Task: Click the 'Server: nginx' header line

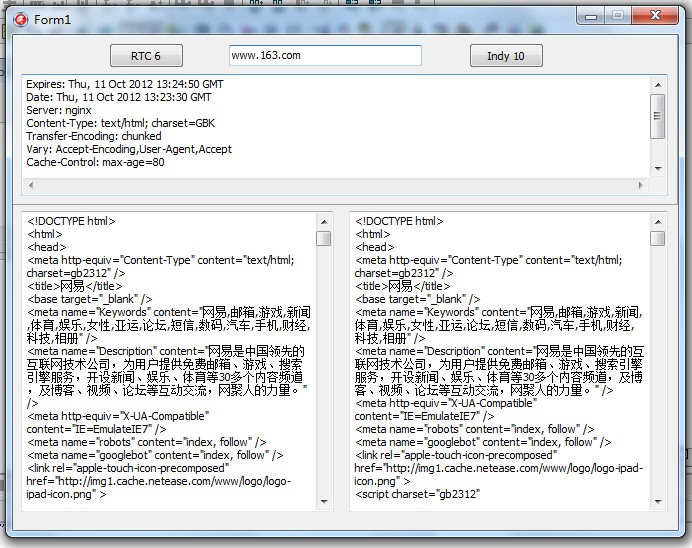Action: point(59,110)
